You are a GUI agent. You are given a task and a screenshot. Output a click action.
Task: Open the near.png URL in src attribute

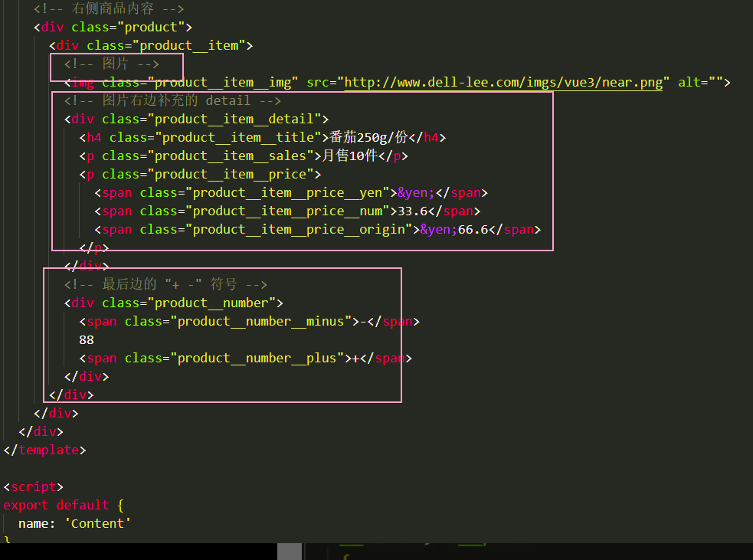pos(503,82)
